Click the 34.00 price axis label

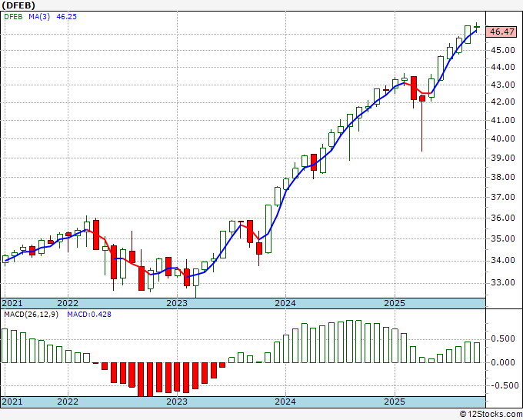(503, 260)
